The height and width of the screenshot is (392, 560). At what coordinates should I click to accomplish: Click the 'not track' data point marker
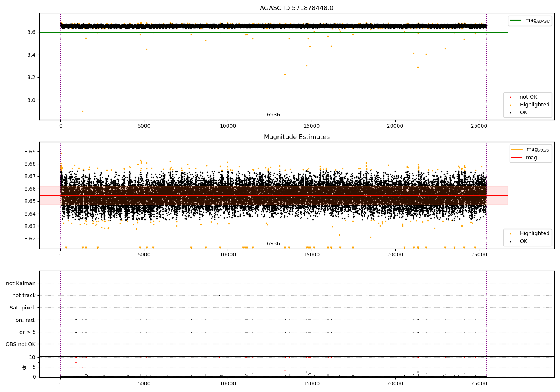point(220,295)
